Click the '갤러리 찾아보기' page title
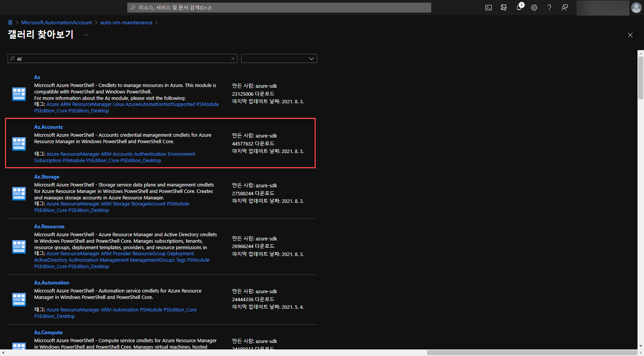 41,35
